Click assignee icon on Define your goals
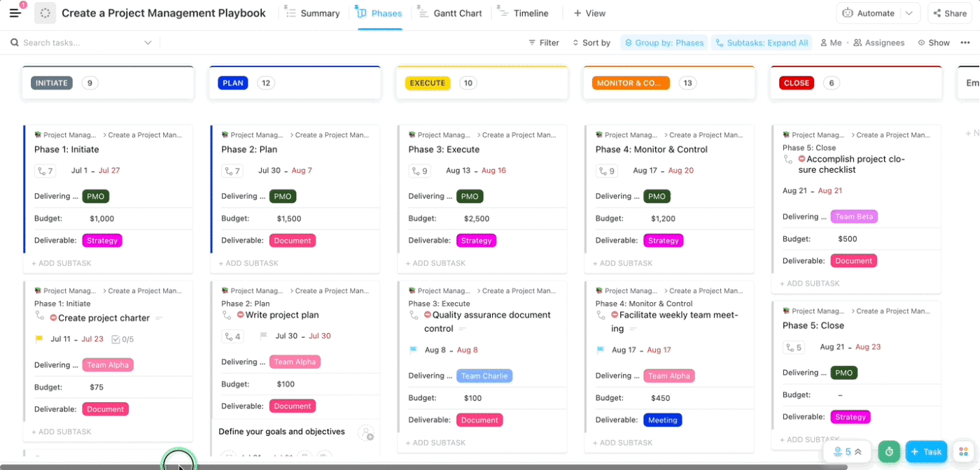Screen dimensions: 980x470 [x=366, y=433]
